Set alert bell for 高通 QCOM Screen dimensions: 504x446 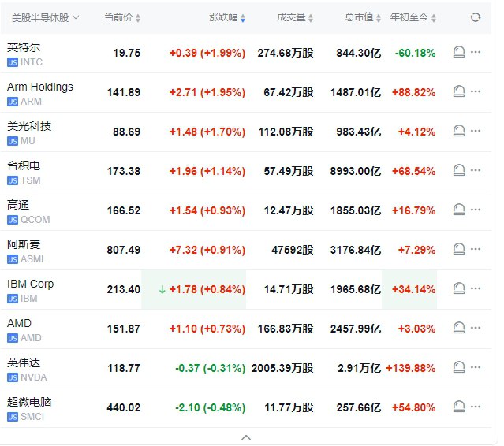(459, 210)
